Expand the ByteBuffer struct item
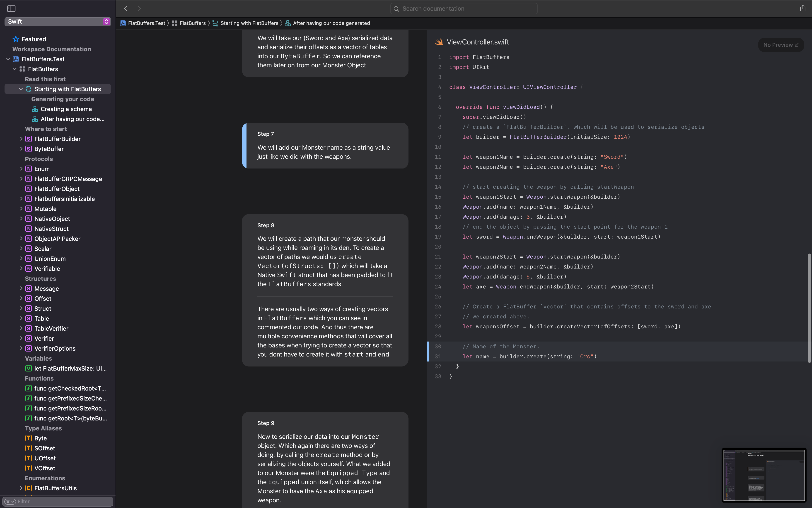This screenshot has width=812, height=508. 21,149
